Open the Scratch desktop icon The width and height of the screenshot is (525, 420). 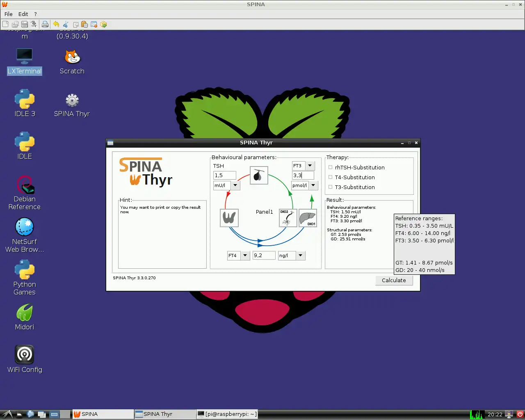click(72, 62)
